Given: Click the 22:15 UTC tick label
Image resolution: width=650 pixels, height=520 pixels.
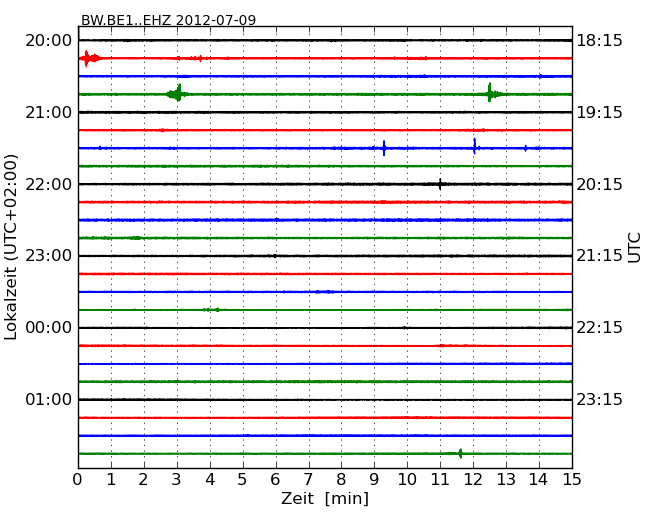Looking at the screenshot, I should click(599, 328).
